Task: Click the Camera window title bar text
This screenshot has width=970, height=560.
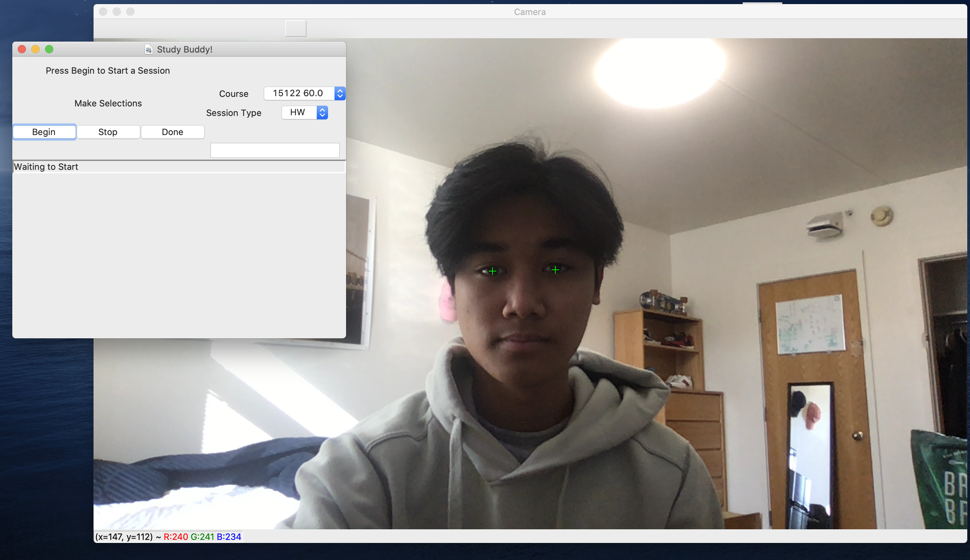Action: coord(530,12)
